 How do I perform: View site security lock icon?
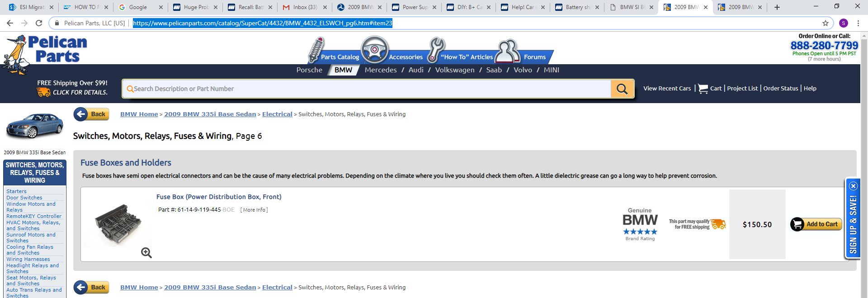pyautogui.click(x=57, y=23)
